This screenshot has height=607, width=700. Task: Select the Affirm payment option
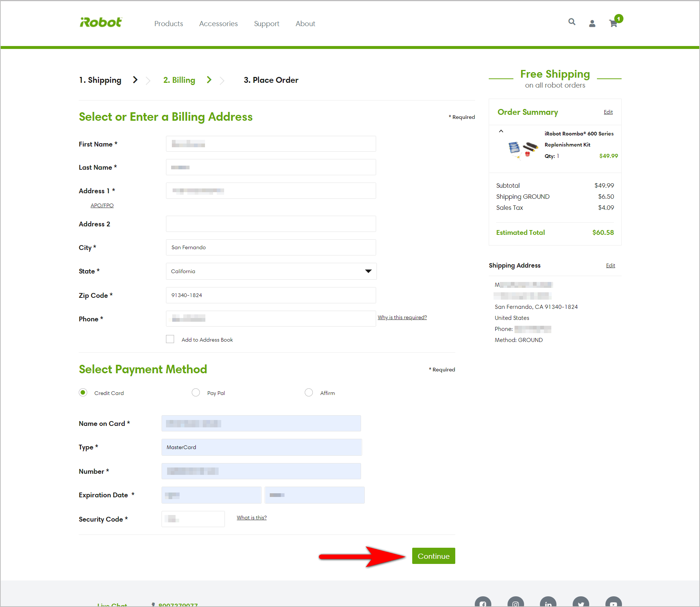click(x=309, y=393)
